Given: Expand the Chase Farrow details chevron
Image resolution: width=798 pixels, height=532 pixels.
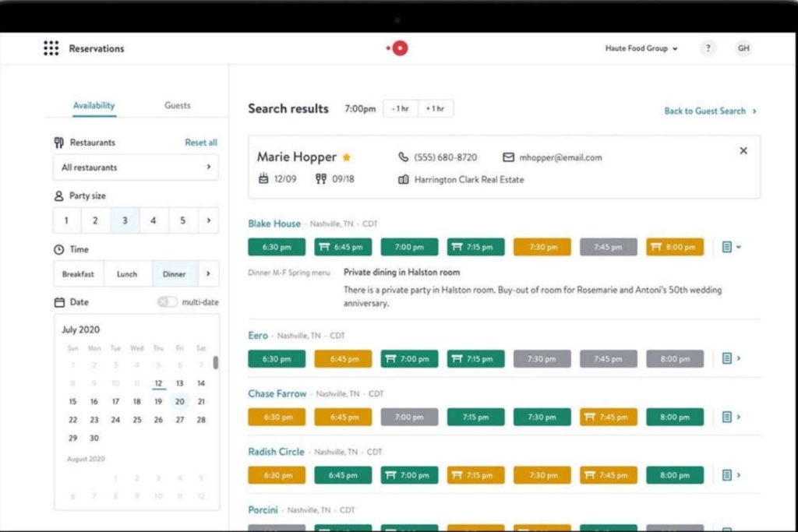Looking at the screenshot, I should click(x=739, y=417).
